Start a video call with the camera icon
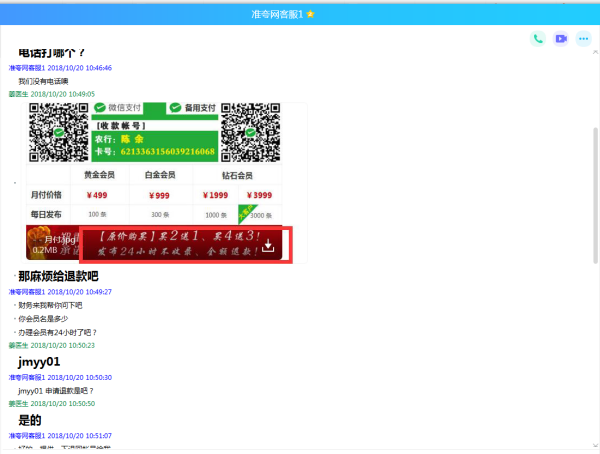 tap(561, 39)
